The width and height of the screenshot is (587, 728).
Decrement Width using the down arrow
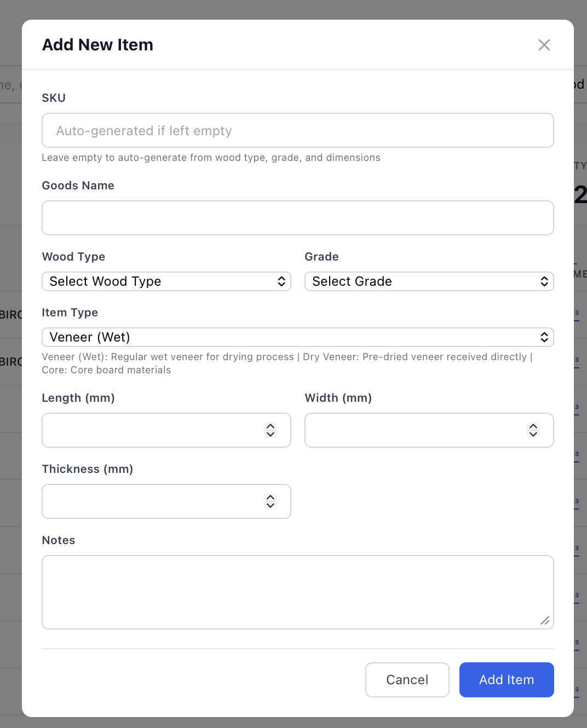pyautogui.click(x=533, y=435)
